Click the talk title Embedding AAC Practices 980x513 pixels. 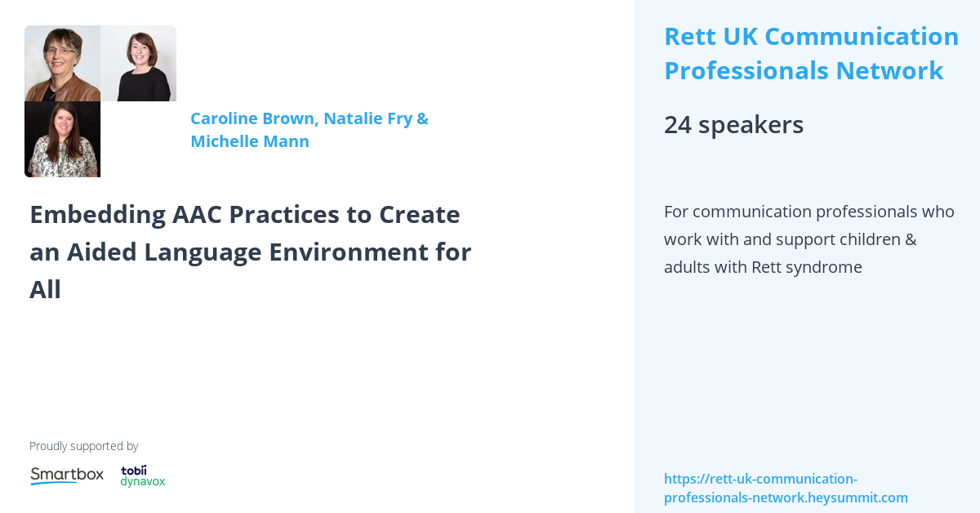point(251,252)
